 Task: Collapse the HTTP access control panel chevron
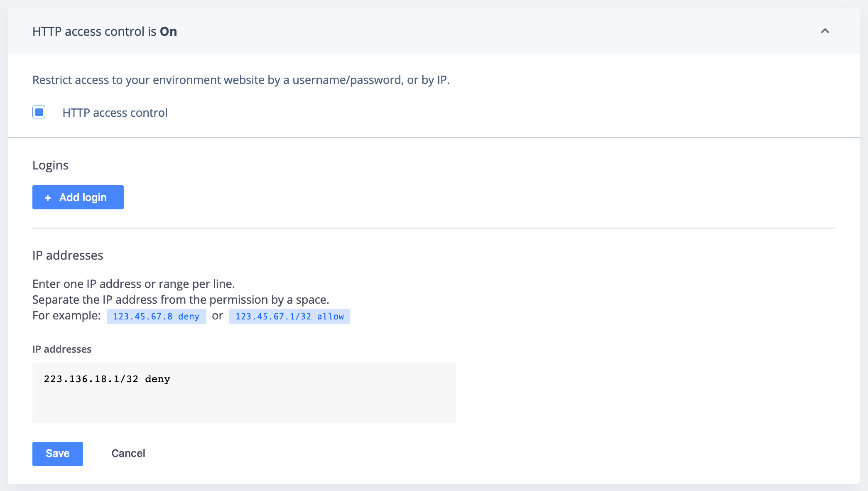pyautogui.click(x=825, y=31)
